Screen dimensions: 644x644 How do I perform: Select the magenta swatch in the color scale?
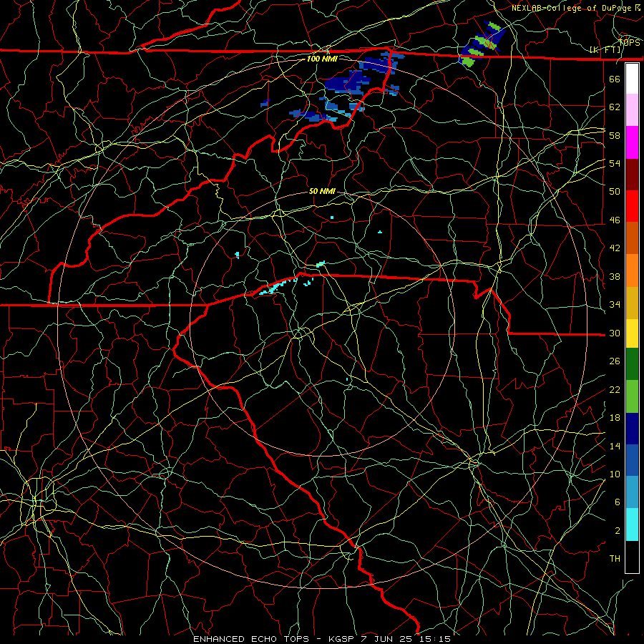632,142
